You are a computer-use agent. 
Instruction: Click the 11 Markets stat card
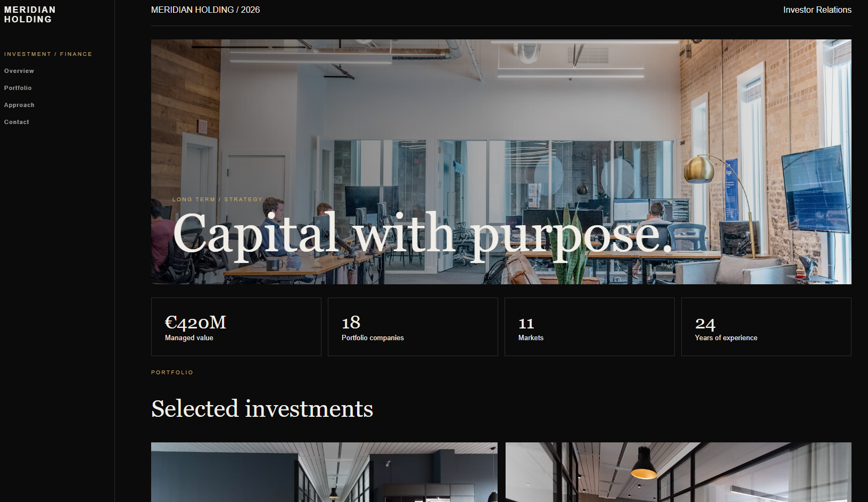[590, 327]
